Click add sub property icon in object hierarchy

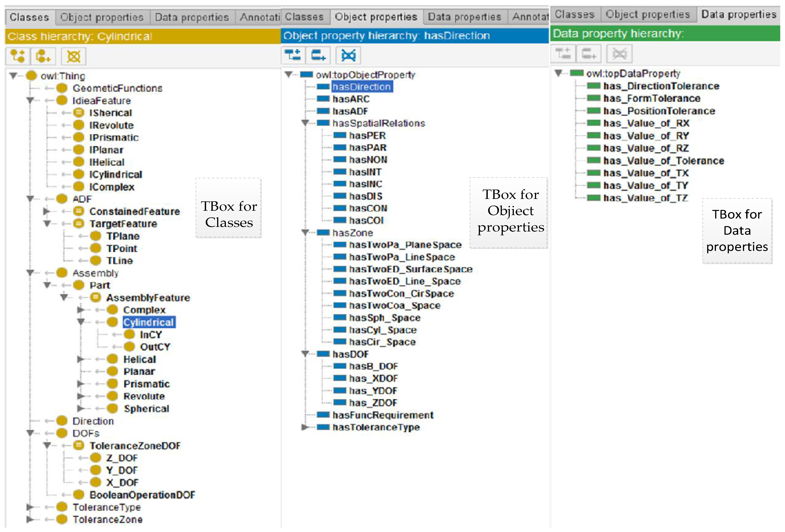pos(292,55)
